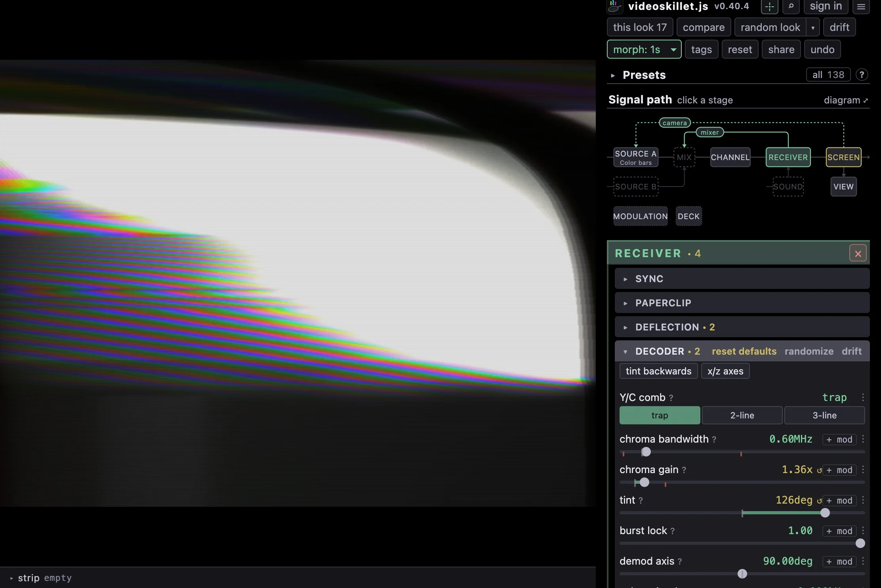
Task: Click the share button
Action: pyautogui.click(x=781, y=50)
